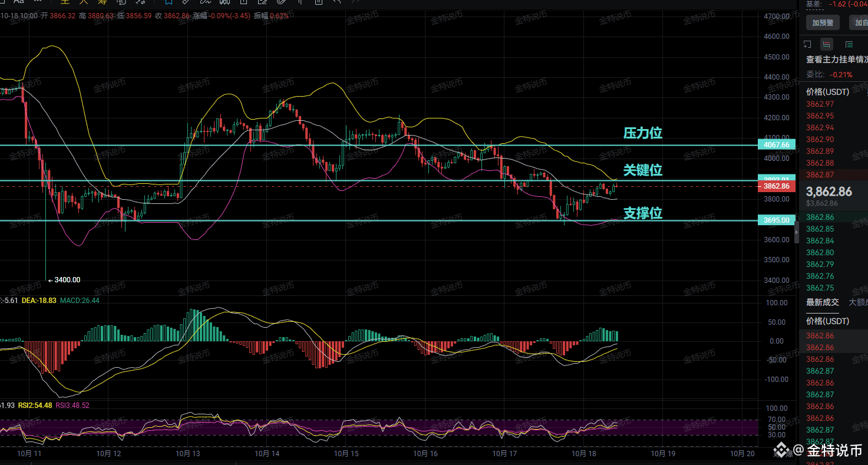Viewport: 868px width, 465px height.
Task: Click the 10月15 date on time axis
Action: click(346, 454)
